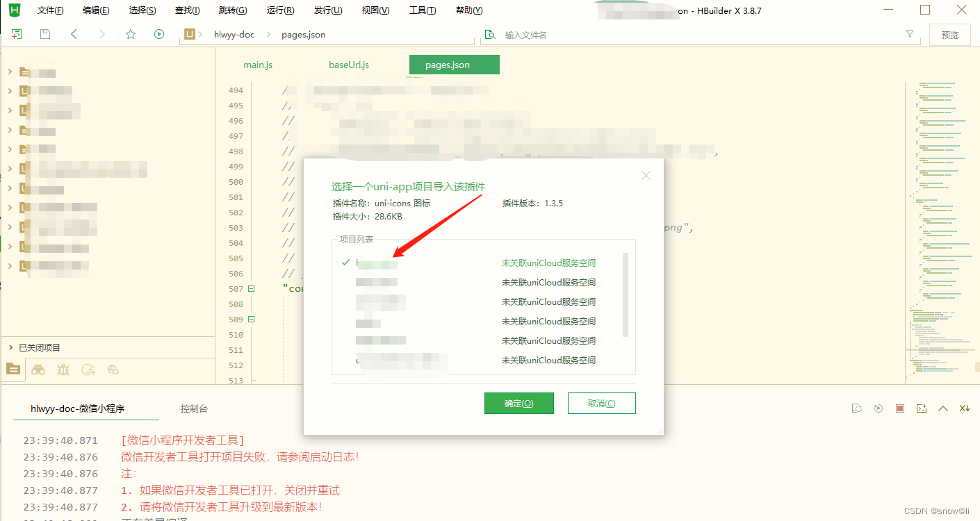Screen dimensions: 980x521
Task: Select the binoculars search icon in sidebar
Action: pyautogui.click(x=38, y=369)
